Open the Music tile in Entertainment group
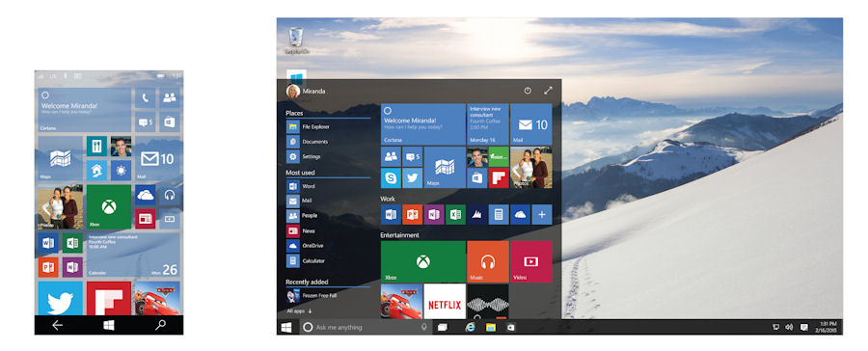This screenshot has width=868, height=351. pyautogui.click(x=488, y=261)
